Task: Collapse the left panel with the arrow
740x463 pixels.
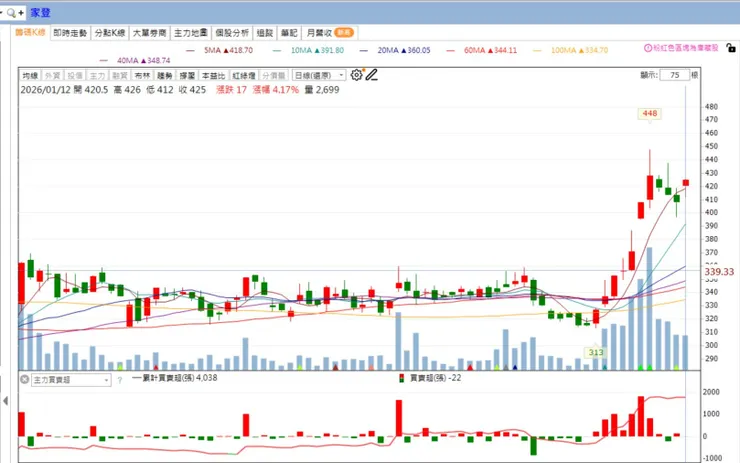Action: click(5, 401)
